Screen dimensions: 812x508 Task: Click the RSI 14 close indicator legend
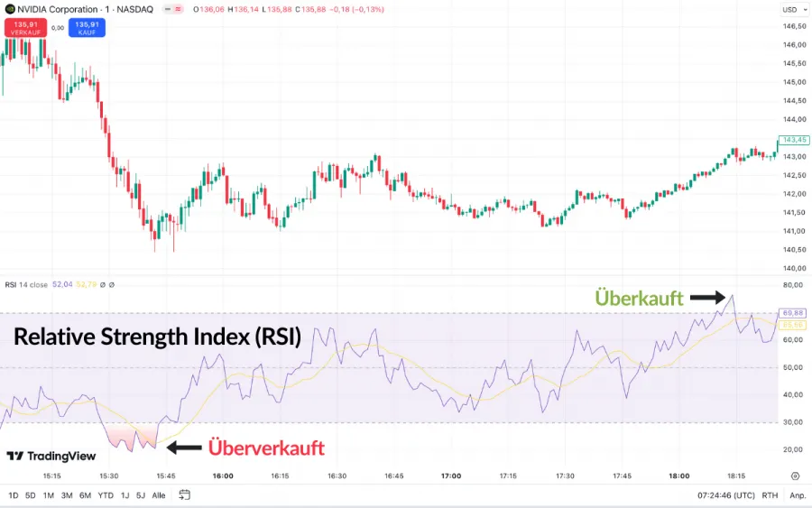(x=26, y=285)
